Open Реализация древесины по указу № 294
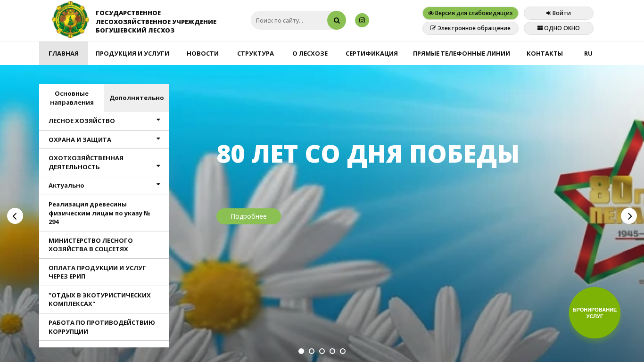Image resolution: width=644 pixels, height=362 pixels. point(104,213)
